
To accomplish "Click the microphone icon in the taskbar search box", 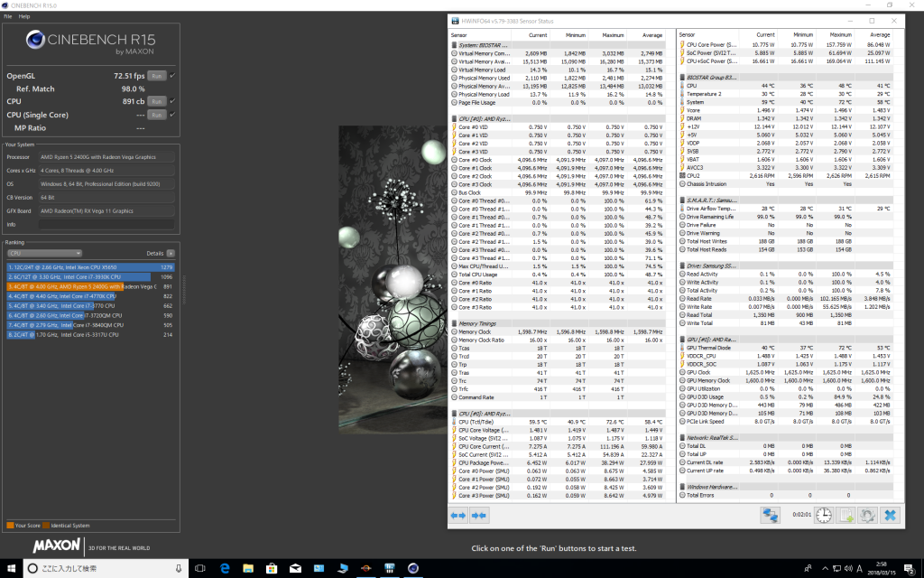I will click(x=179, y=569).
